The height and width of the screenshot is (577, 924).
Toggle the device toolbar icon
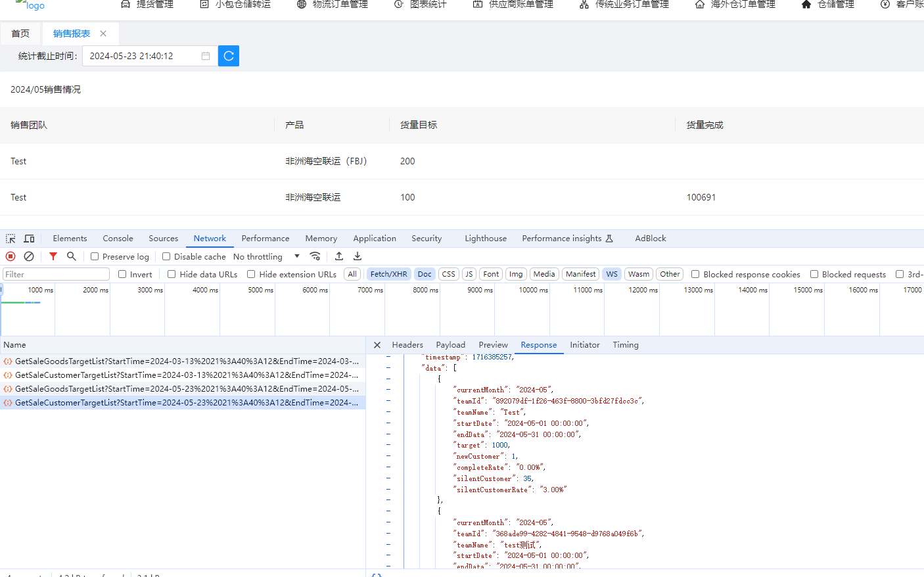coord(29,239)
